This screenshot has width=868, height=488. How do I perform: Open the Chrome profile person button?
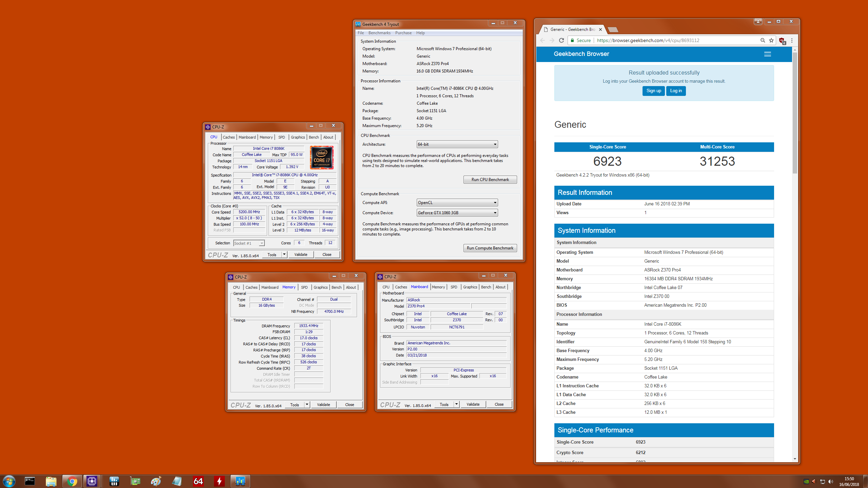point(758,21)
